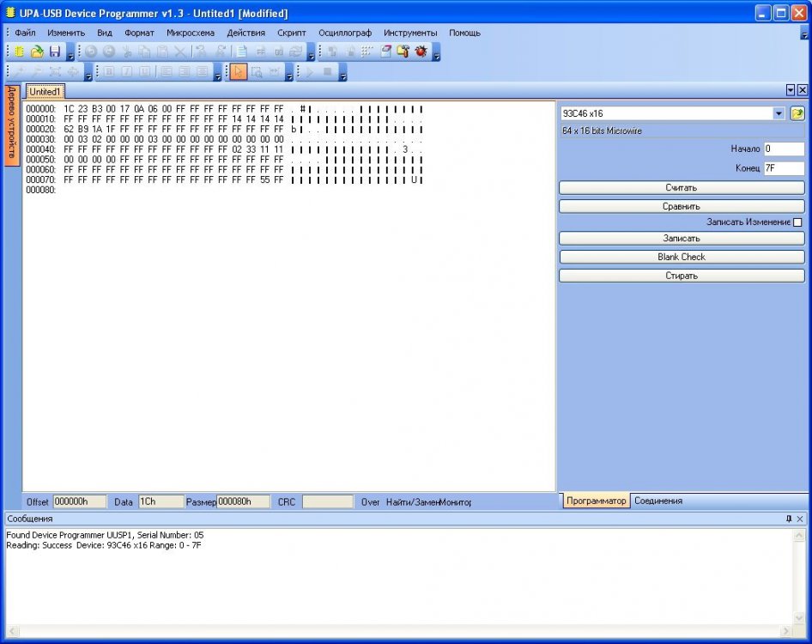Pin the Сообщения panel
The height and width of the screenshot is (644, 812).
coord(789,519)
